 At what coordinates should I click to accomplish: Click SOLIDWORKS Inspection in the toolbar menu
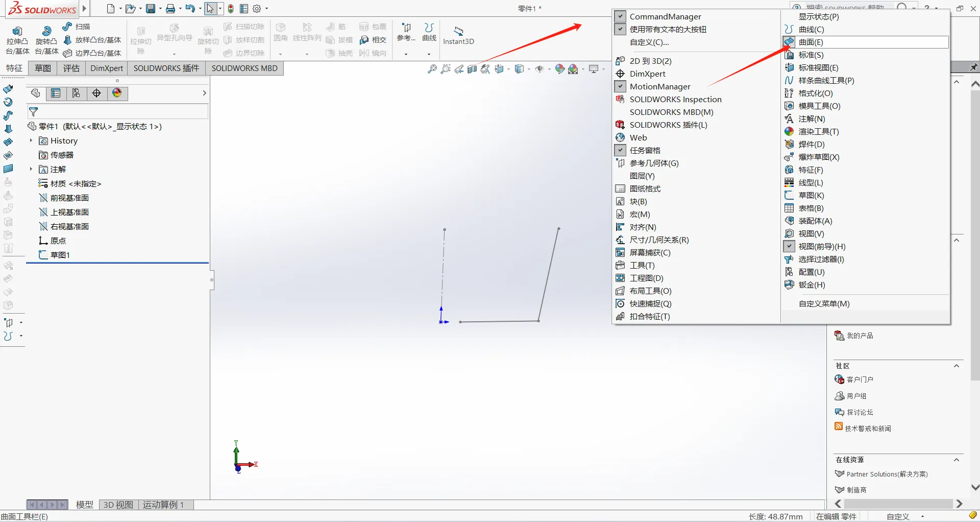point(675,99)
